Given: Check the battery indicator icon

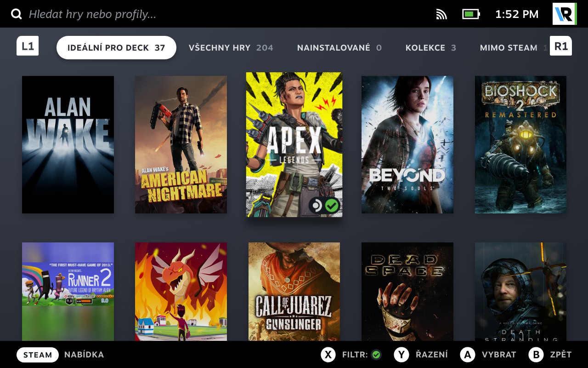Looking at the screenshot, I should [x=471, y=14].
